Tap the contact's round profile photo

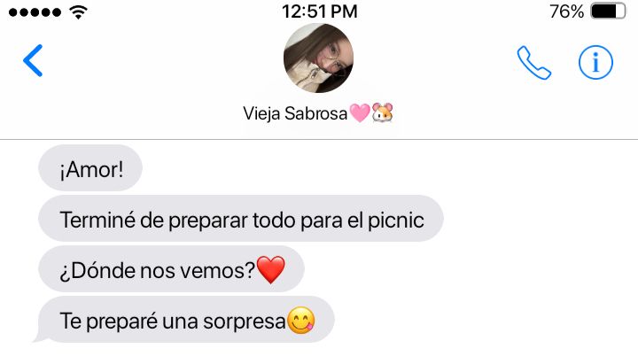pos(318,58)
